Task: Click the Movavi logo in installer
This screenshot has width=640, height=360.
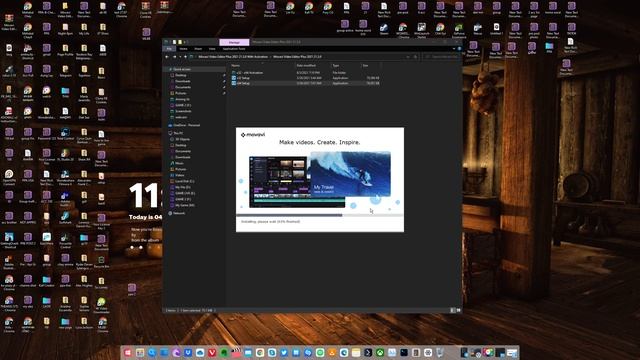Action: tap(253, 135)
